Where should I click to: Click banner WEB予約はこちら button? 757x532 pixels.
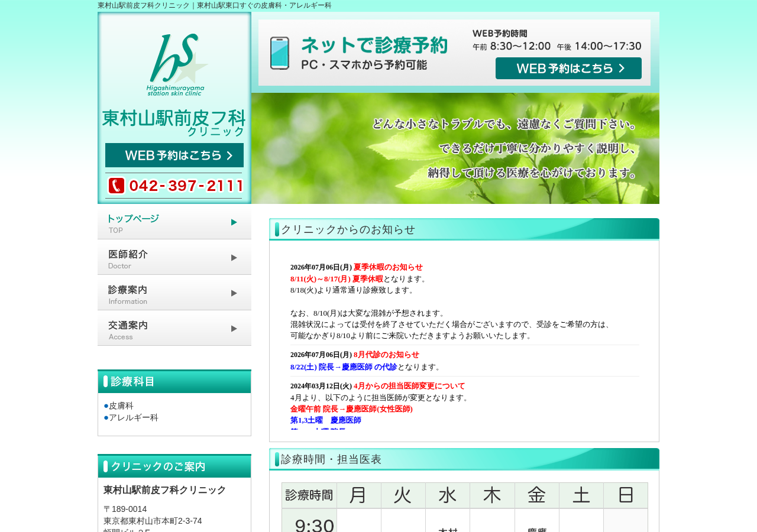coord(568,69)
